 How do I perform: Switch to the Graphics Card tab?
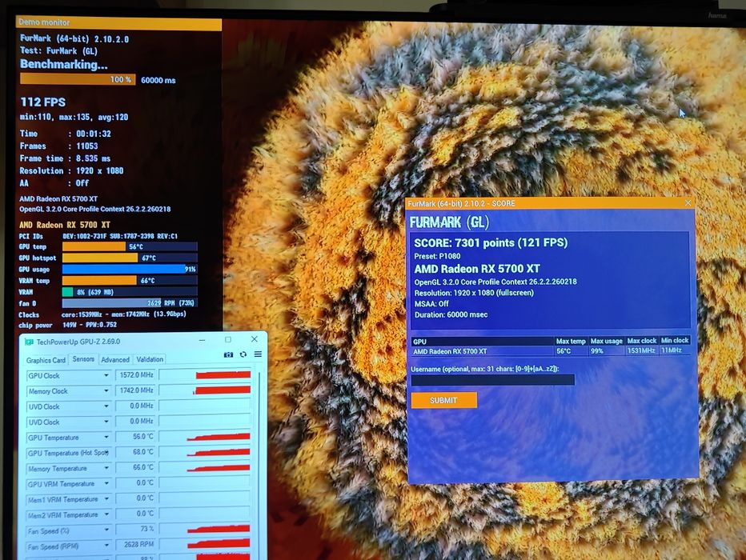46,360
